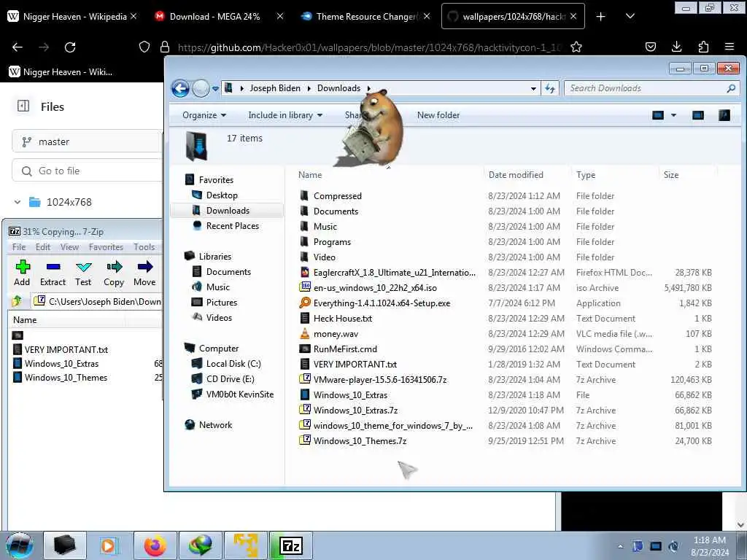The image size is (747, 560).
Task: Select VERY IMPORTANT.txt in 7-Zip
Action: point(66,349)
